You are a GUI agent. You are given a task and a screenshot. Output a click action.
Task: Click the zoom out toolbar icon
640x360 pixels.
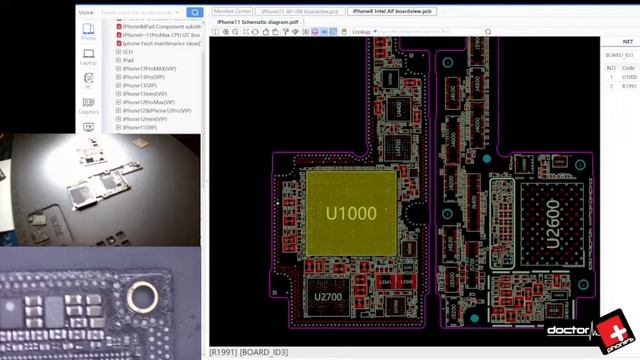click(x=236, y=31)
